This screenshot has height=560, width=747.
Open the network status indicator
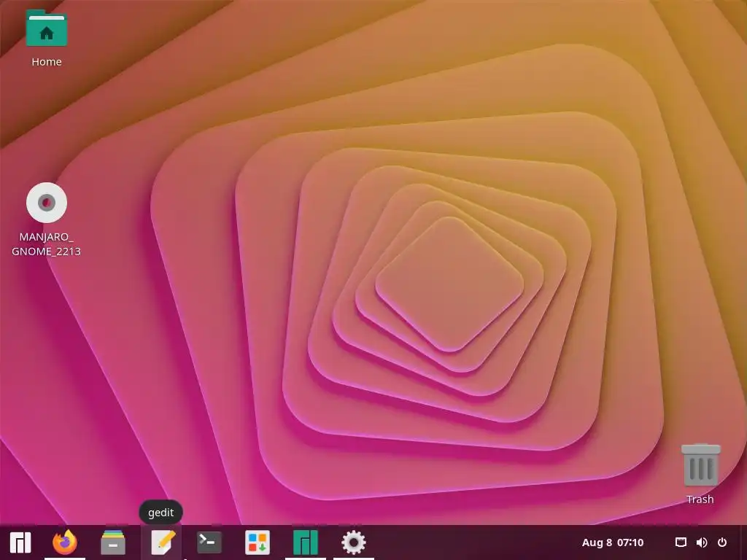coord(681,542)
